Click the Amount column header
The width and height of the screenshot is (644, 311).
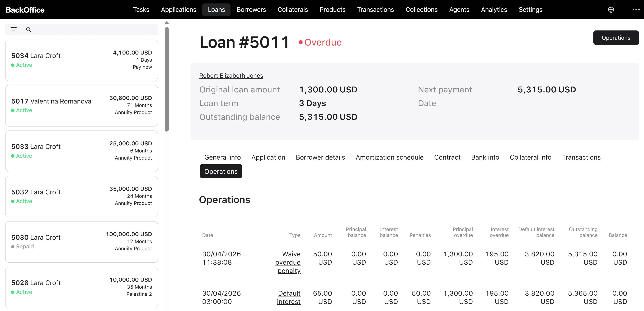point(323,235)
